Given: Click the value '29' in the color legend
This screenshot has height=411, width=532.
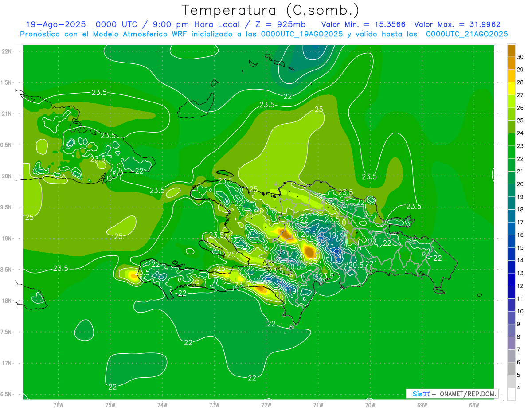Looking at the screenshot, I should (x=520, y=70).
